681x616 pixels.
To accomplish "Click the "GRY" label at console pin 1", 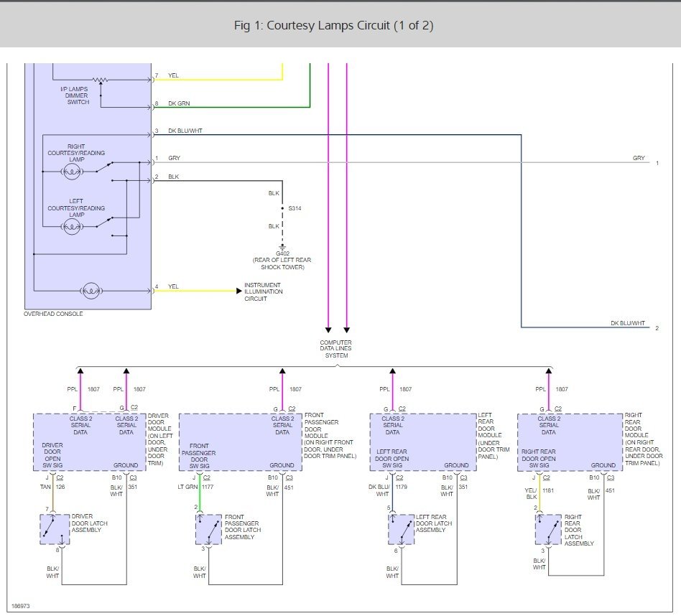I will coord(174,158).
